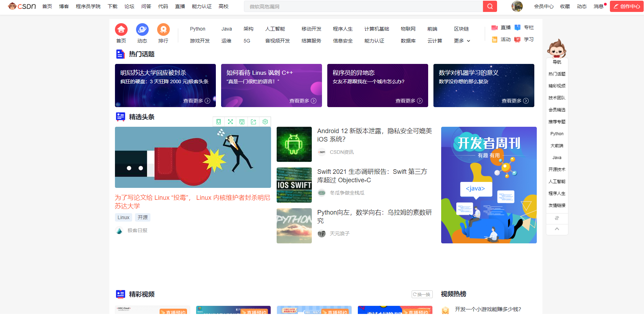The width and height of the screenshot is (644, 315).
Task: Click the 天元浪子 author avatar
Action: (x=322, y=234)
